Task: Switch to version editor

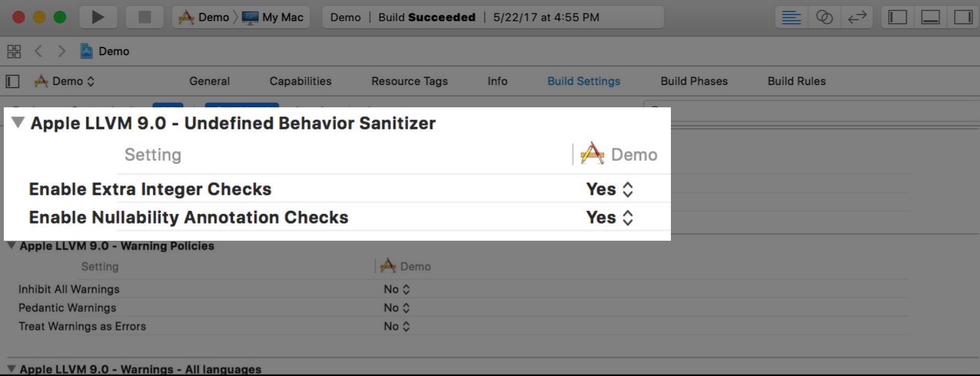Action: (x=857, y=17)
